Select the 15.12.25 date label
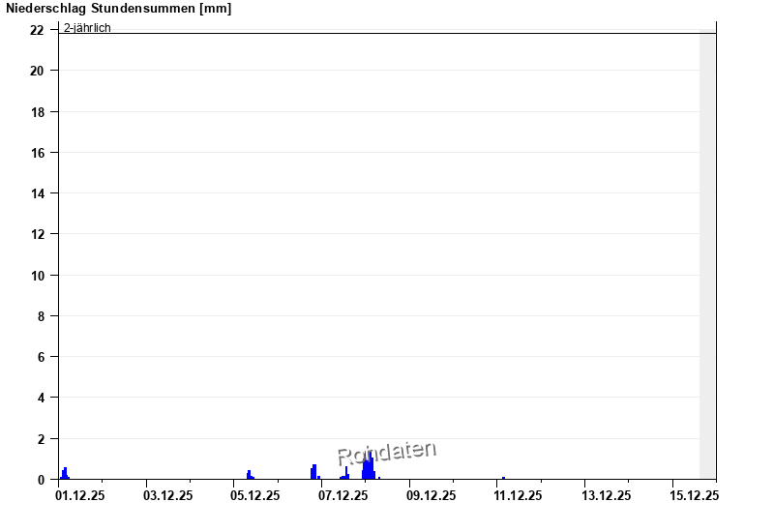Image resolution: width=774 pixels, height=532 pixels. pyautogui.click(x=694, y=496)
